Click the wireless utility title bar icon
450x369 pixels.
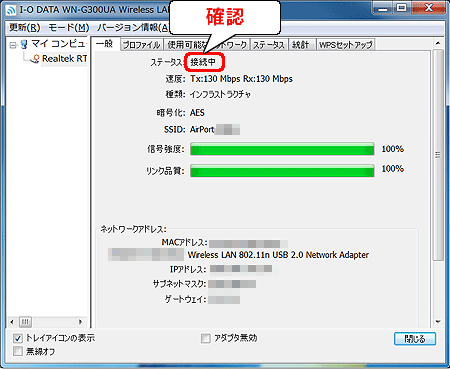coord(11,10)
